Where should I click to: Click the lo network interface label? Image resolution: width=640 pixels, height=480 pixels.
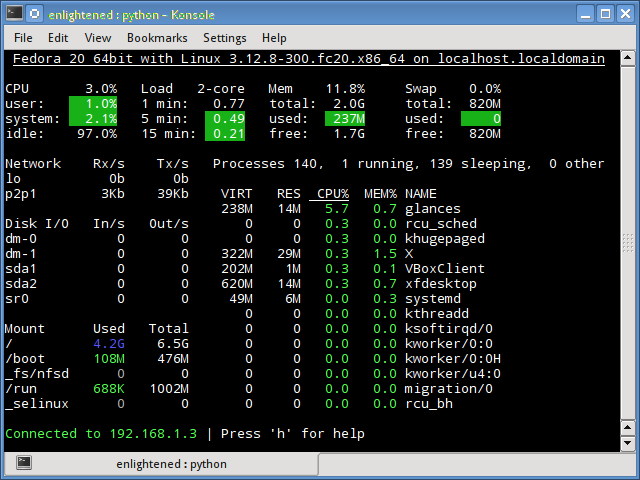[x=13, y=179]
